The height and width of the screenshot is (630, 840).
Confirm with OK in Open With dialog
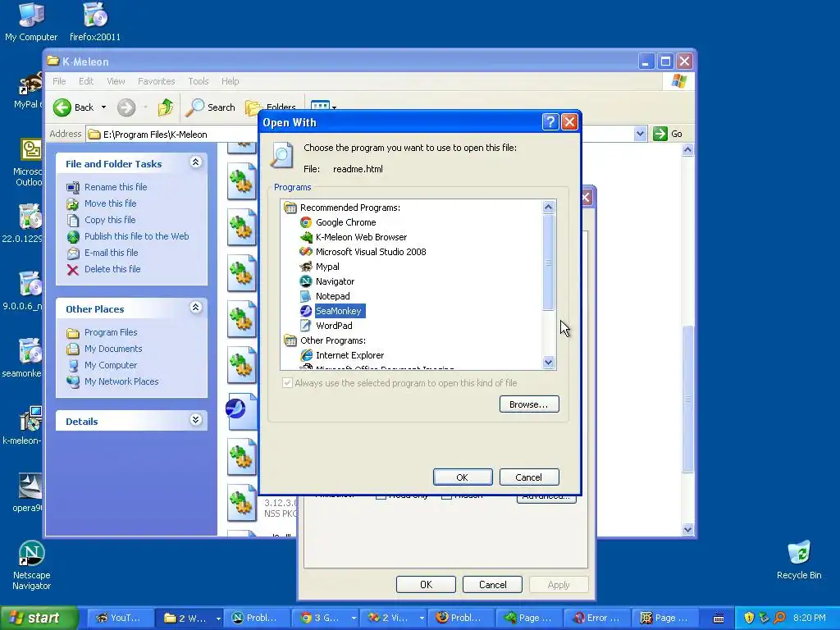(463, 477)
